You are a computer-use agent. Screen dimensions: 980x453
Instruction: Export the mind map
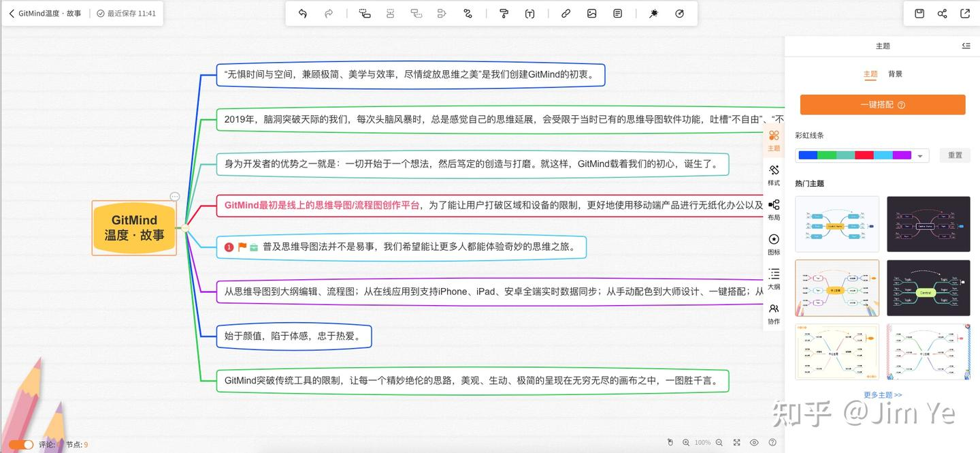point(965,14)
